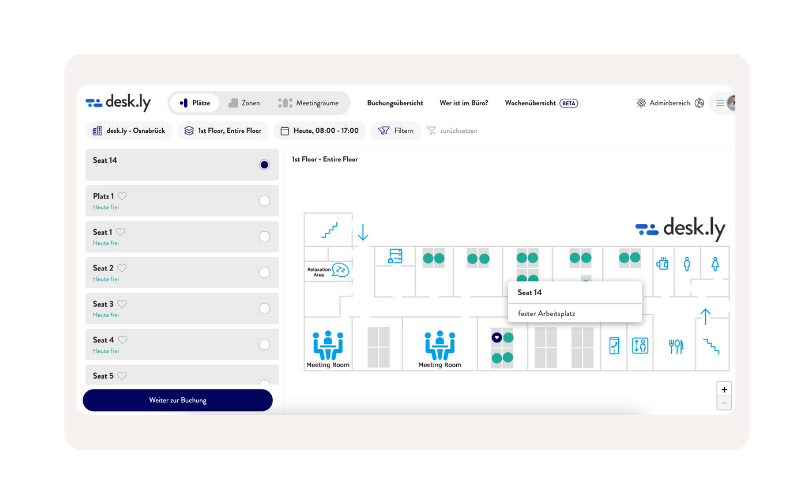Viewport: 800px width, 500px height.
Task: Select the Seat 14 radio button
Action: click(264, 165)
